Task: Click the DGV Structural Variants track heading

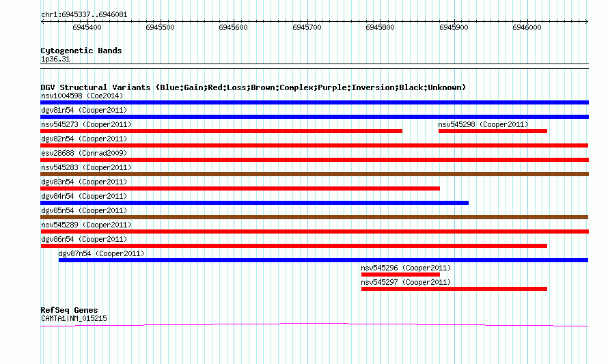Action: tap(253, 87)
